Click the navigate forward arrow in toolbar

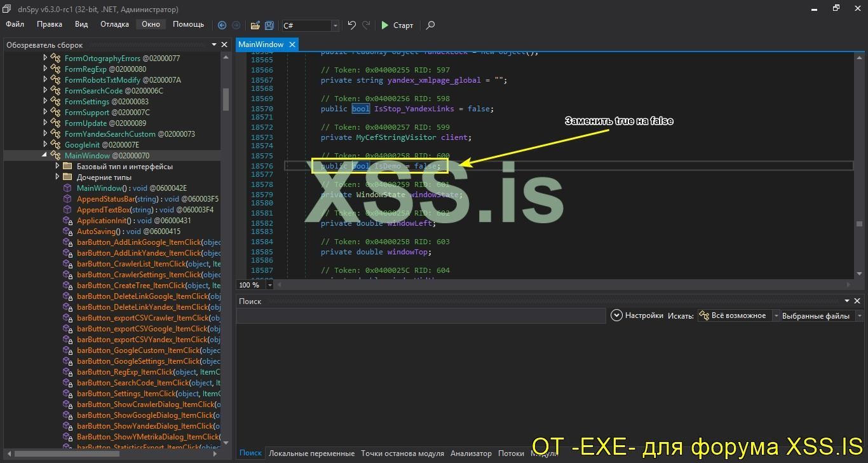236,25
